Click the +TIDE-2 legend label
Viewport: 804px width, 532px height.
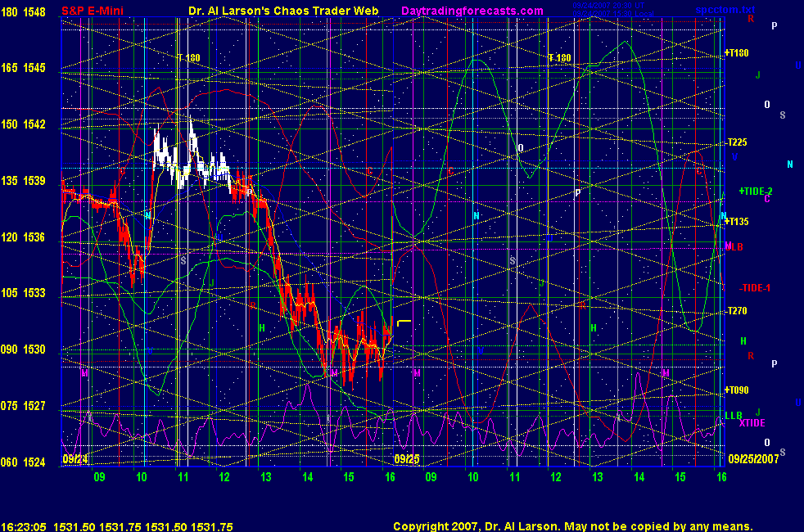click(x=756, y=192)
